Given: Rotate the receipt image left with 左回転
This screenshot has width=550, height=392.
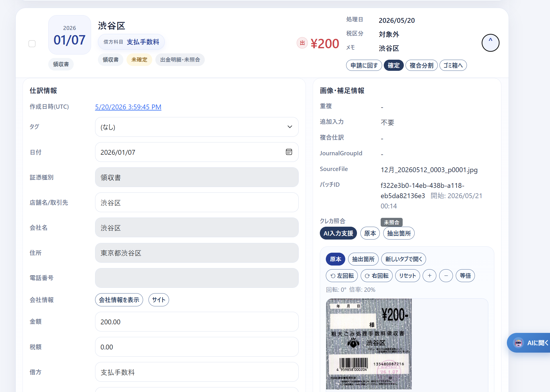Looking at the screenshot, I should (x=342, y=276).
